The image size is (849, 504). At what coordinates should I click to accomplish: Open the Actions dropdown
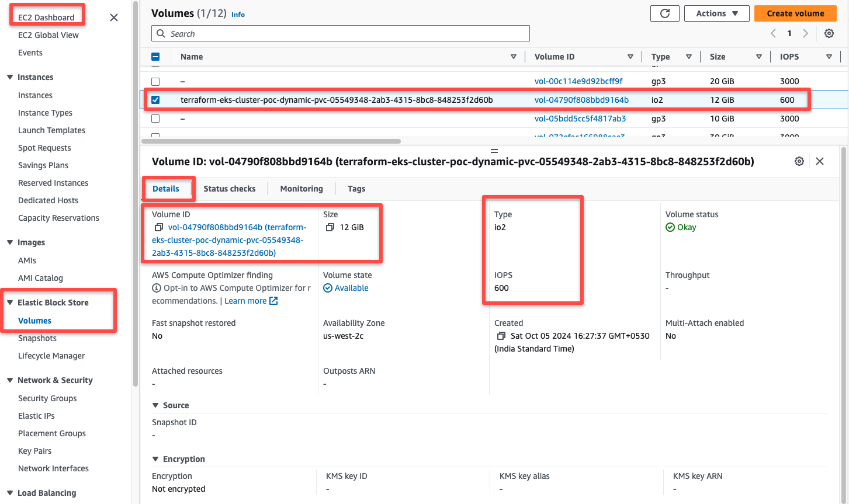pos(716,13)
